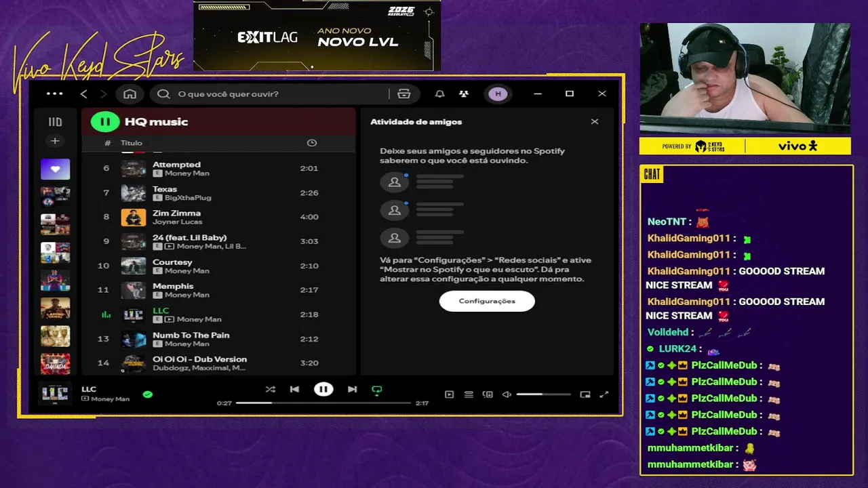868x488 pixels.
Task: Click the magnifying glass search icon
Action: click(x=163, y=94)
